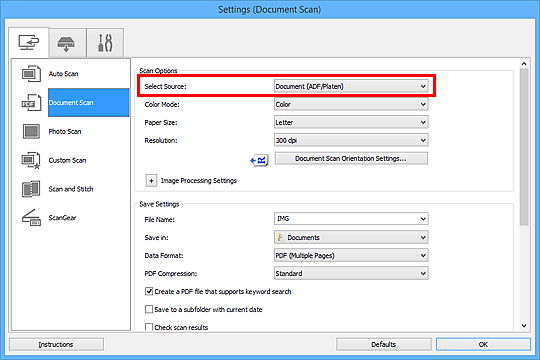Choose the Photo Scan label
This screenshot has height=360, width=540.
click(65, 132)
